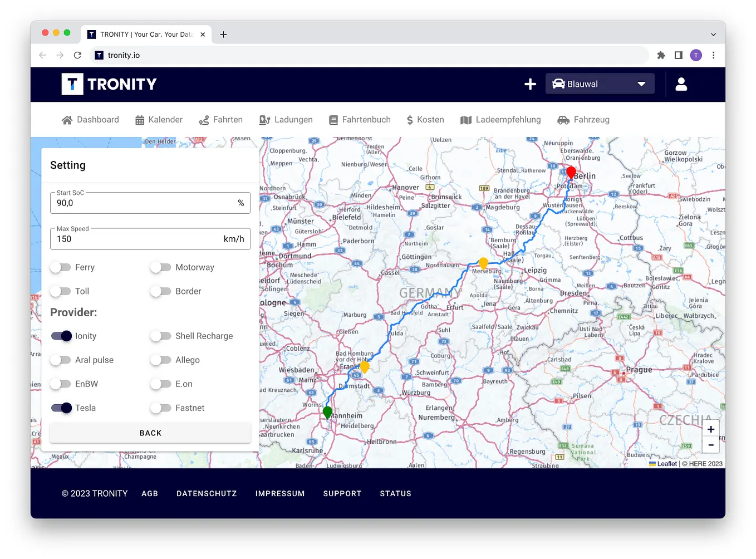The image size is (756, 559).
Task: Toggle the Motorway switch
Action: [160, 268]
